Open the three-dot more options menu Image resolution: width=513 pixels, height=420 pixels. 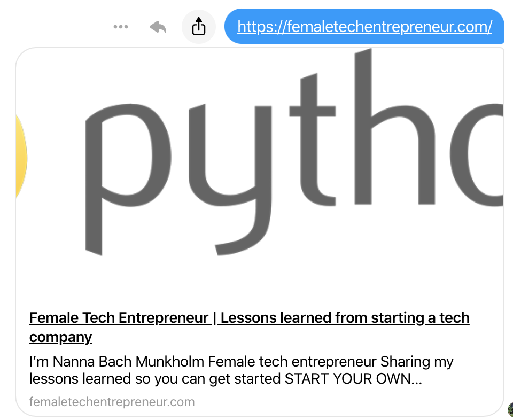121,27
